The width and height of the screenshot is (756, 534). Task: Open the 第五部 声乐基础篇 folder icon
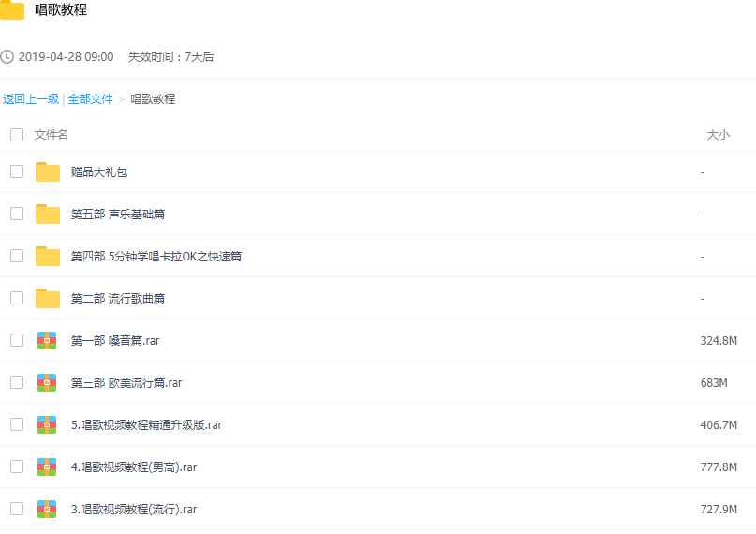pos(47,214)
